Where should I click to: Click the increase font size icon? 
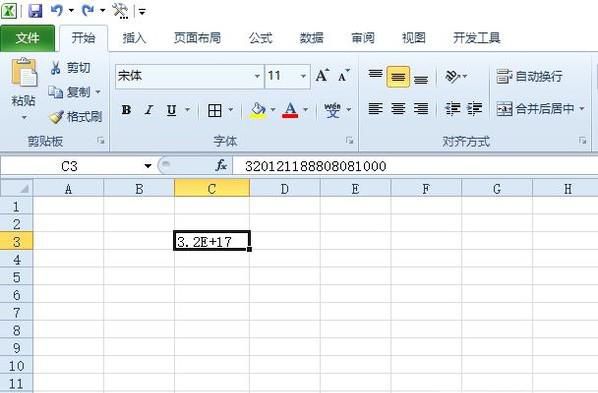[322, 76]
